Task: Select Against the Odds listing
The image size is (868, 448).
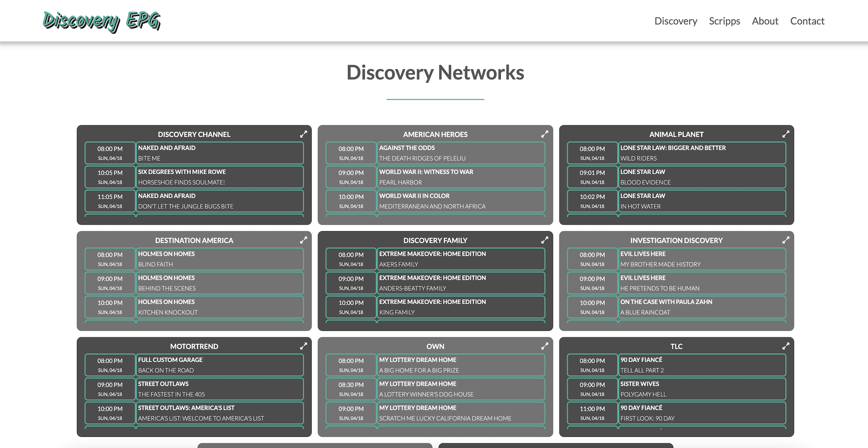Action: pos(461,153)
